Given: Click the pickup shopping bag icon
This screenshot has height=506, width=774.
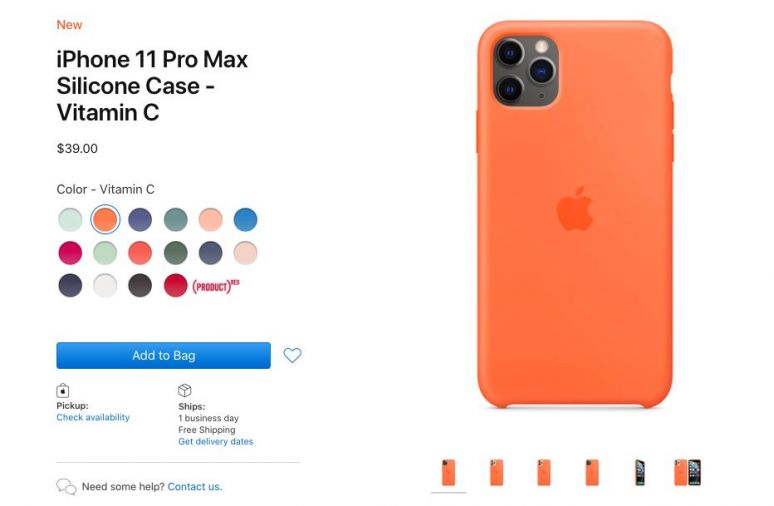Looking at the screenshot, I should (63, 390).
